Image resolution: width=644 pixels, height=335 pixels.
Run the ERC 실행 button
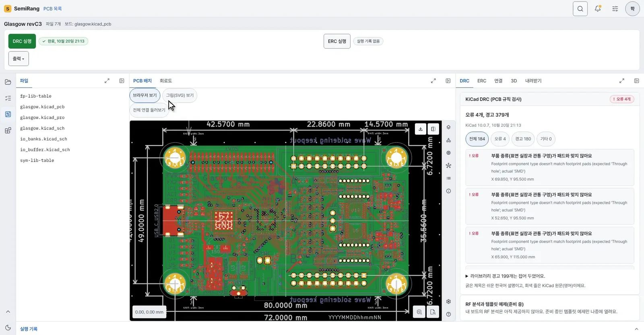[x=337, y=41]
